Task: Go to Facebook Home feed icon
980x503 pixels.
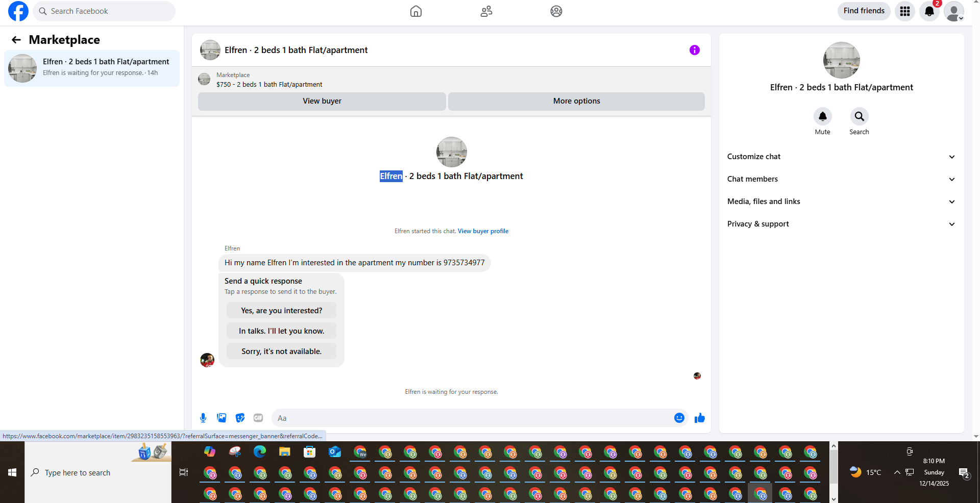Action: point(416,11)
